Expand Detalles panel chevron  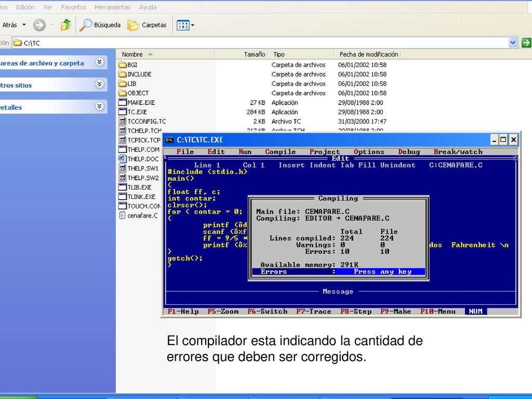pyautogui.click(x=99, y=107)
